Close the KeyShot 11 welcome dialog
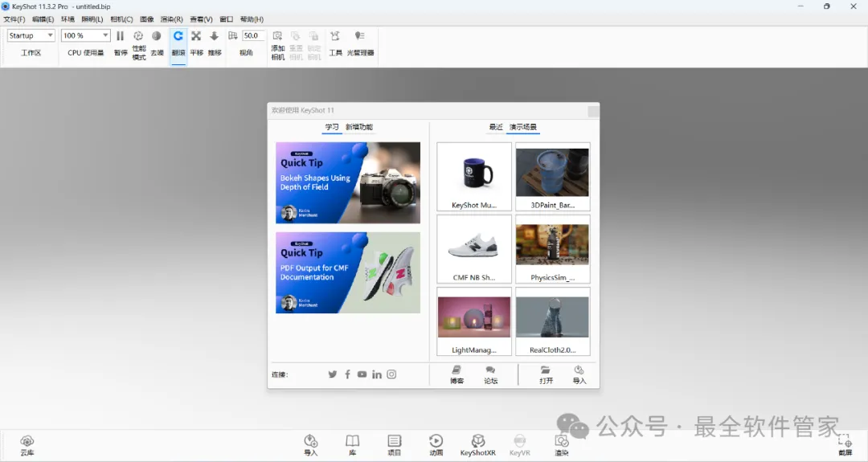This screenshot has height=462, width=868. [593, 111]
